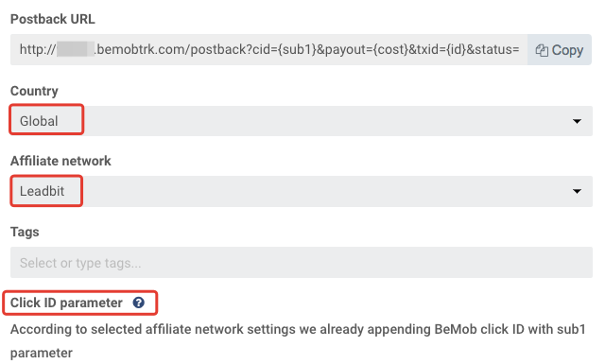Click the empty area of the Affiliate network combo
Image resolution: width=605 pixels, height=364 pixels.
[x=326, y=191]
